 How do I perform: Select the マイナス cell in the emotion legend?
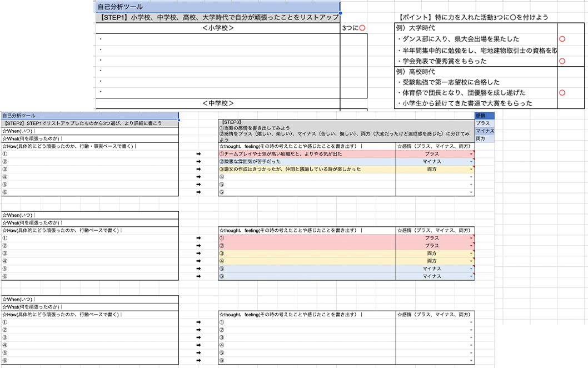click(x=484, y=131)
